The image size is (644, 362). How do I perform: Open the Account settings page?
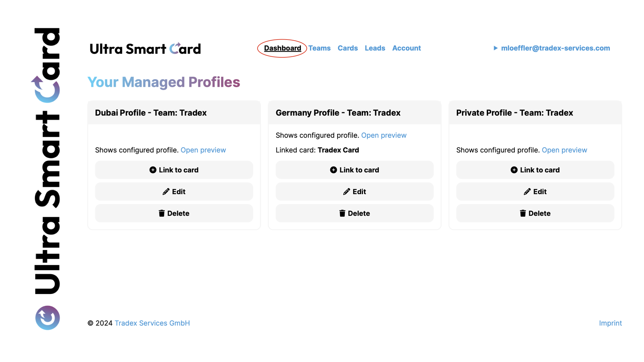[406, 48]
